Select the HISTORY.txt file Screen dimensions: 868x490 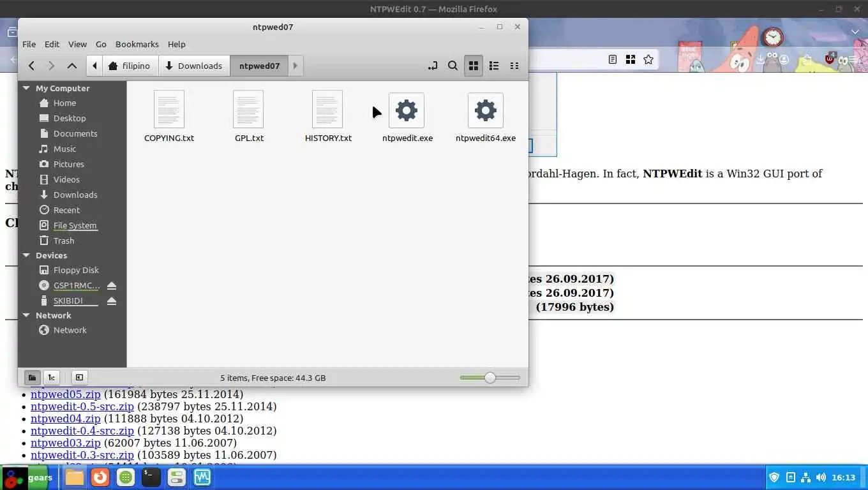coord(327,116)
